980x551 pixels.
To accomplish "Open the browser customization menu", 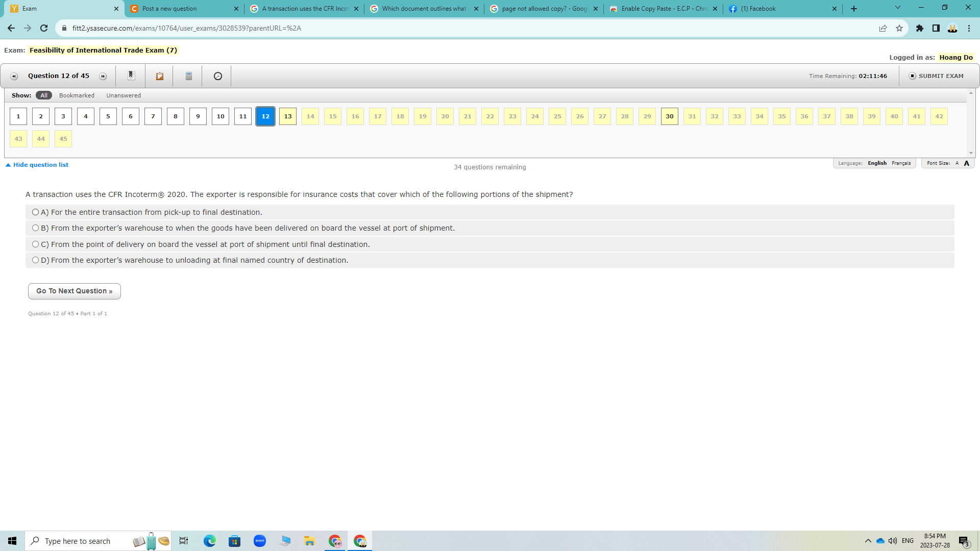I will [x=969, y=28].
